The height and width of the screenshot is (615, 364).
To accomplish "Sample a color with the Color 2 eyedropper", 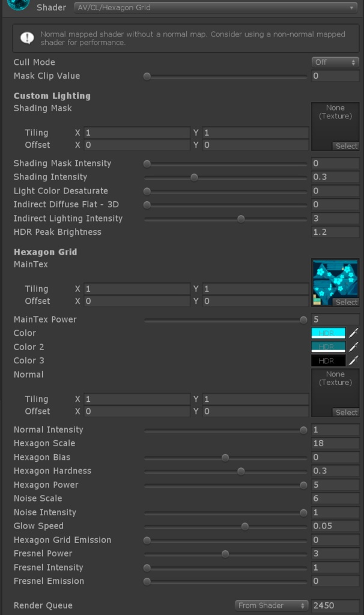I will click(x=354, y=347).
